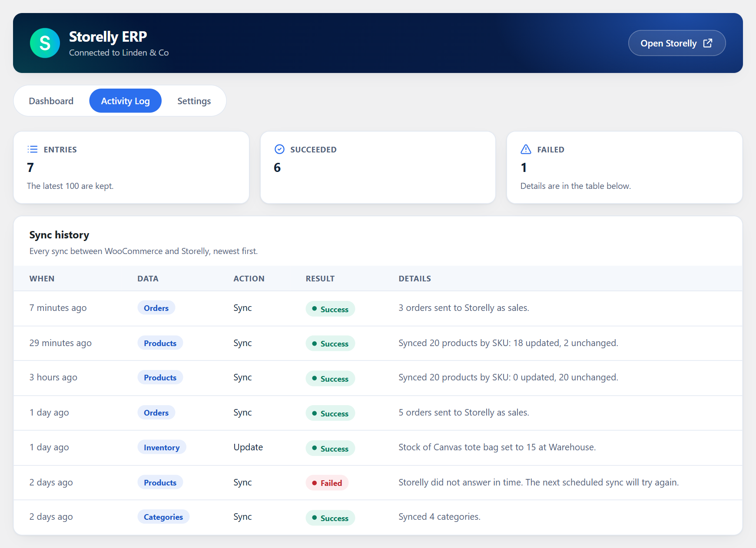Click the Succeeded checkmark circle icon

pos(279,149)
